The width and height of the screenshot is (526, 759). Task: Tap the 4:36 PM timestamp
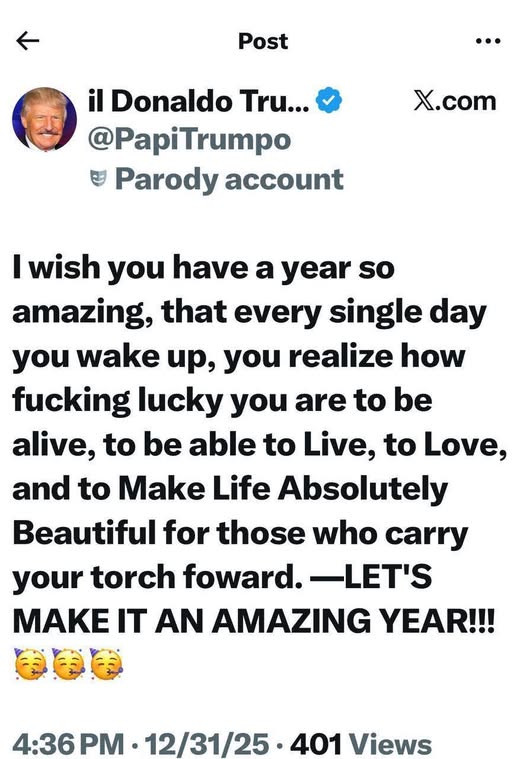tap(68, 744)
